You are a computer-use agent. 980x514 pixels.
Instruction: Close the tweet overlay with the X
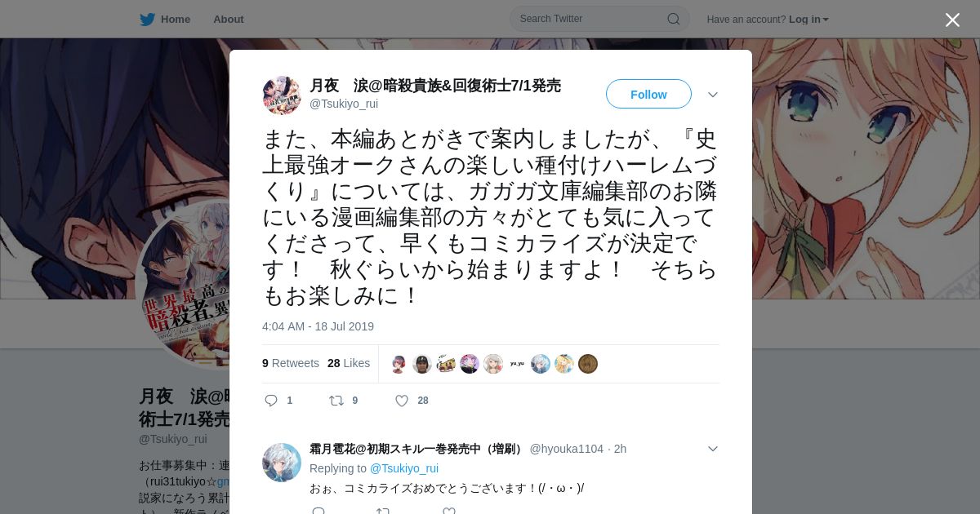coord(952,20)
